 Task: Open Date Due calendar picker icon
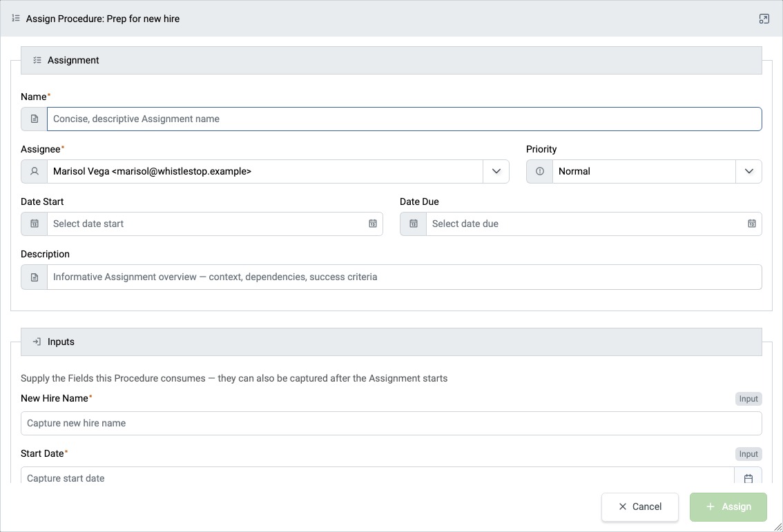[751, 224]
